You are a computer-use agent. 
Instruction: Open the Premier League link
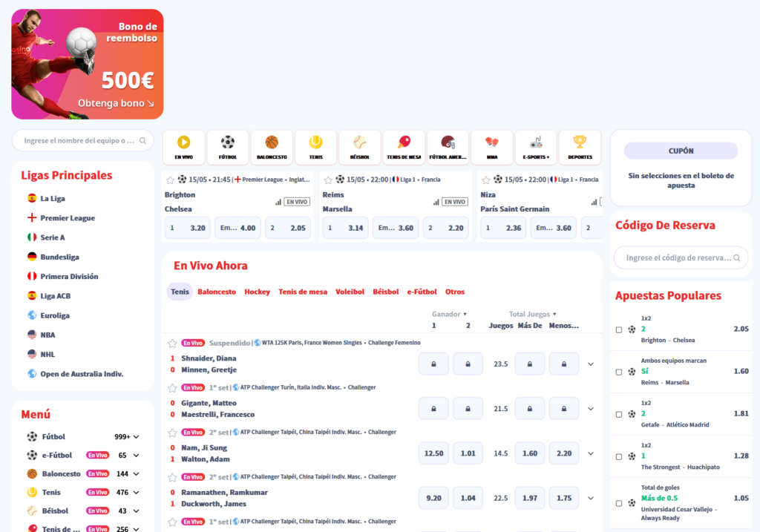[x=67, y=218]
